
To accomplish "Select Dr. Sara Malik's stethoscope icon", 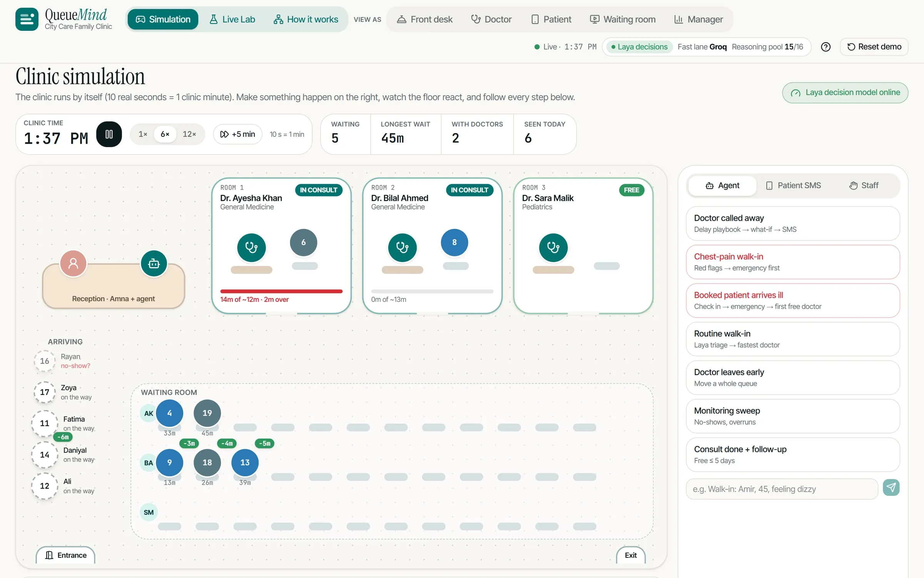I will click(x=553, y=247).
